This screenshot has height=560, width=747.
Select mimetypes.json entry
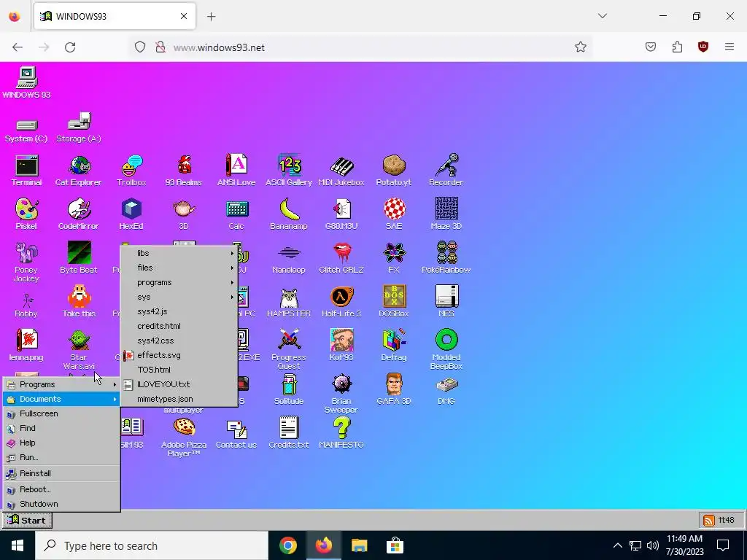[179, 399]
